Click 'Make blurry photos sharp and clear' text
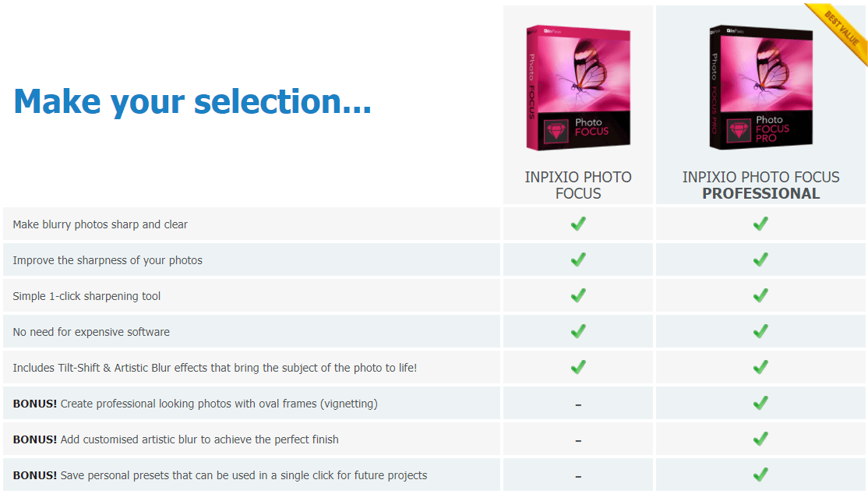The height and width of the screenshot is (494, 868). [x=101, y=224]
